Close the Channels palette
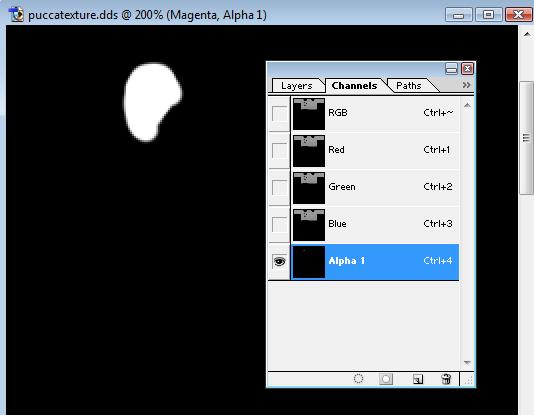 pyautogui.click(x=467, y=69)
